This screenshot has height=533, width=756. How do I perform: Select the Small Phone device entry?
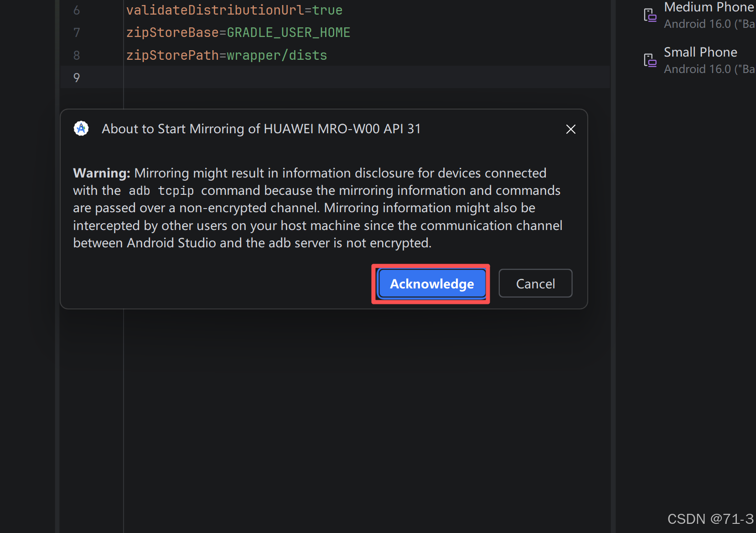click(x=699, y=60)
